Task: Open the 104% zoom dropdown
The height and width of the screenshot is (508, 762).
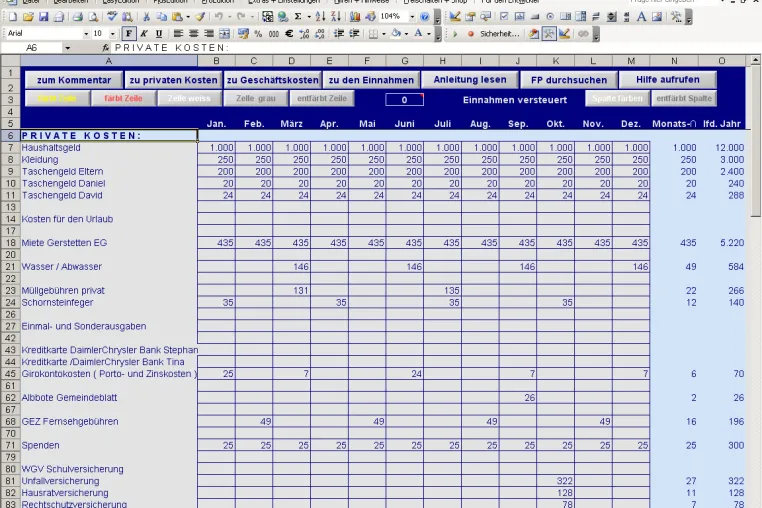Action: (x=412, y=17)
